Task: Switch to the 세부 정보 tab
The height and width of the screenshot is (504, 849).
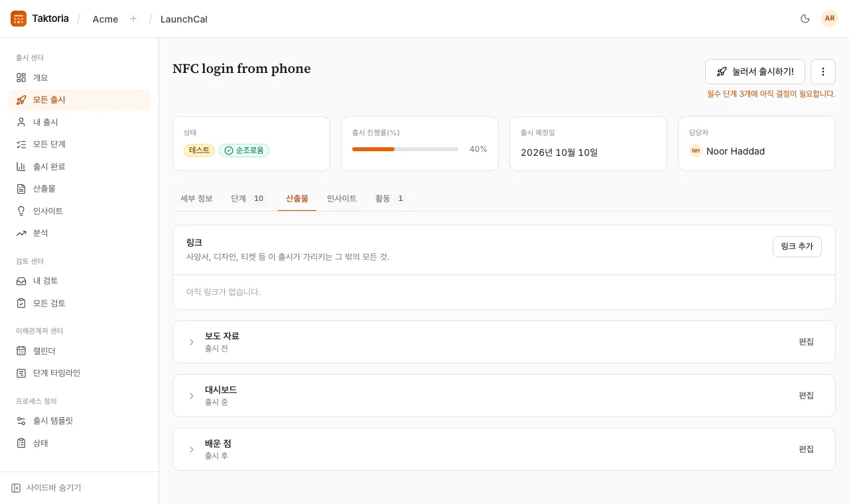Action: [196, 198]
